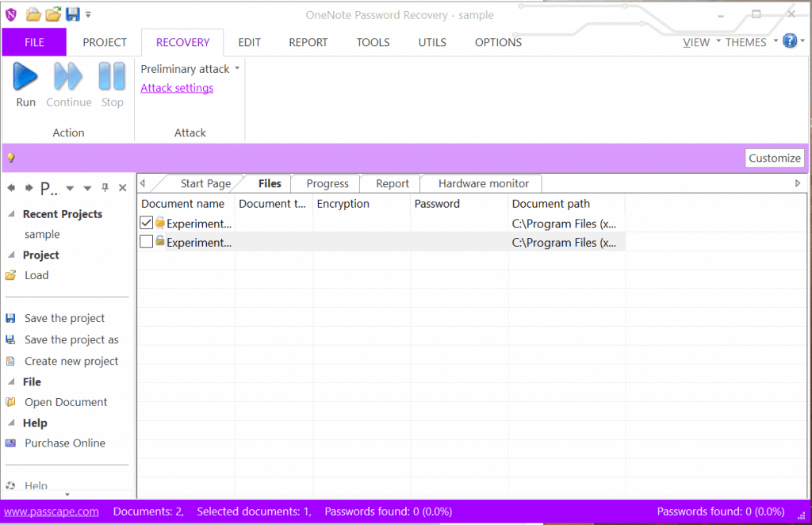Open the Attack settings link
Viewport: 812px width, 525px height.
(x=177, y=87)
